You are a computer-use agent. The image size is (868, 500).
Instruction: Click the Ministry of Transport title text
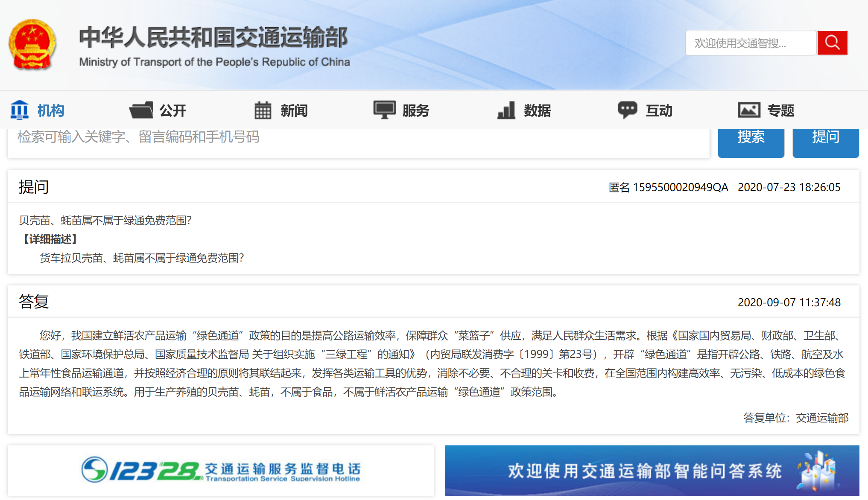pos(213,38)
